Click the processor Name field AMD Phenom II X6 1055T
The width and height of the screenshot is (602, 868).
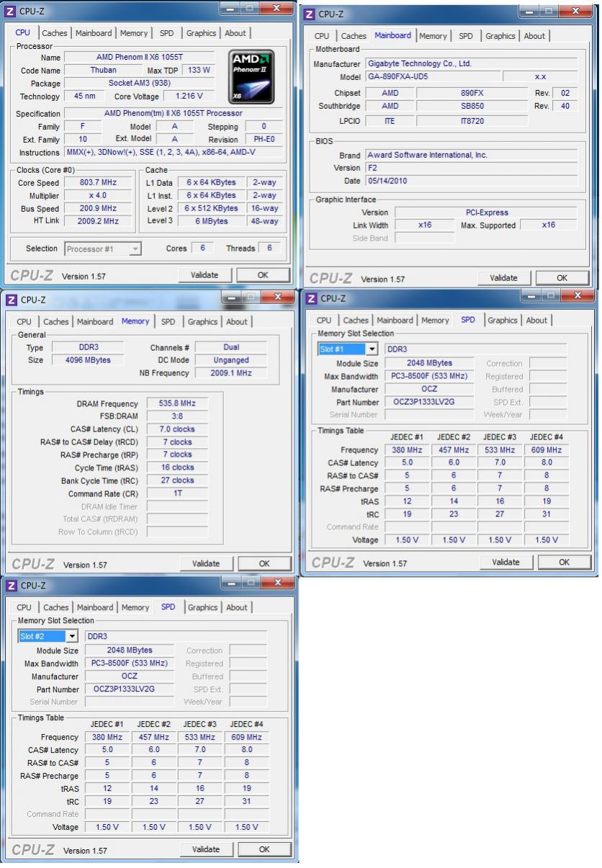tap(140, 57)
